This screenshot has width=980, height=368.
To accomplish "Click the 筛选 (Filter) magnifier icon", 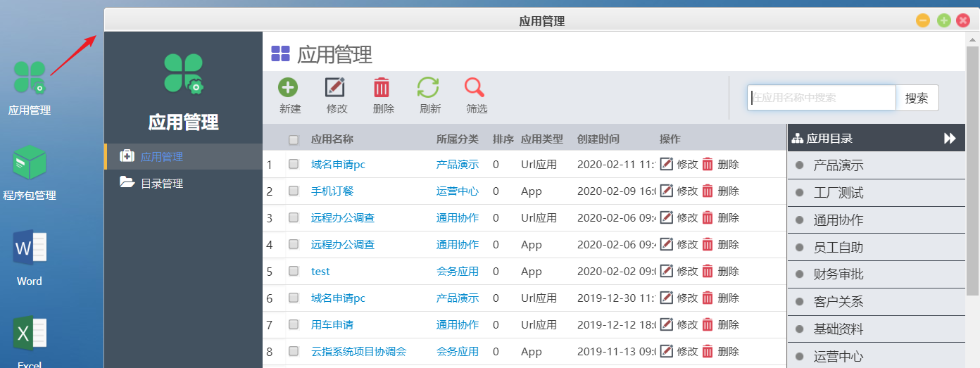I will click(475, 88).
